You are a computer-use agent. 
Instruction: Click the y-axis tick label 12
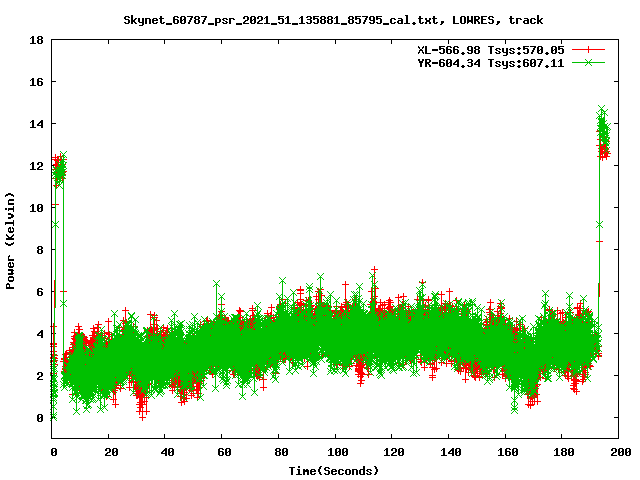36,166
